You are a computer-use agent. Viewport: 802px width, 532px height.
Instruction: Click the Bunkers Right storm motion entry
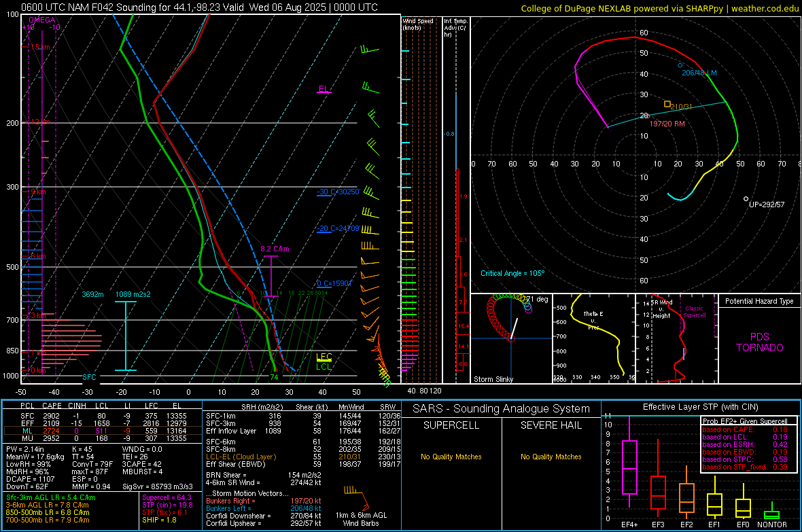tap(264, 501)
